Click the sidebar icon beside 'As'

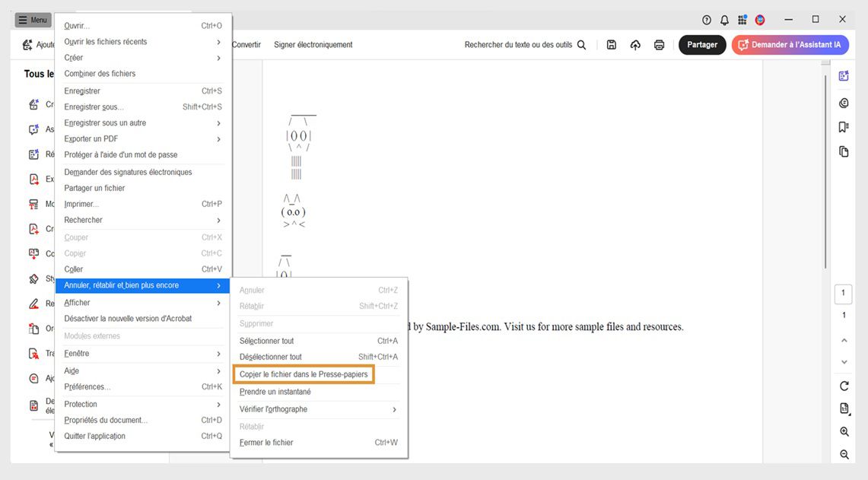[33, 129]
